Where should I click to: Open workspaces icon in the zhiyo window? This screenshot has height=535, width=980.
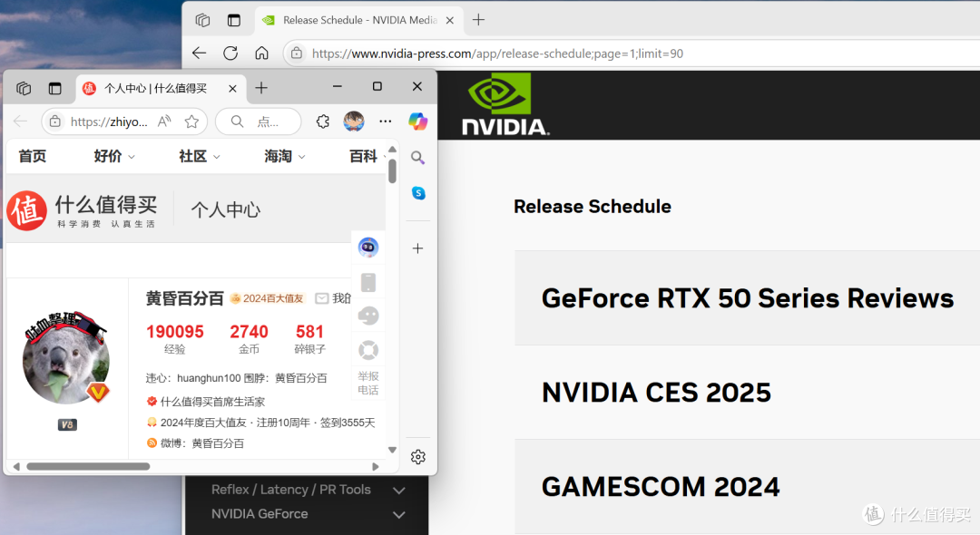pyautogui.click(x=24, y=89)
